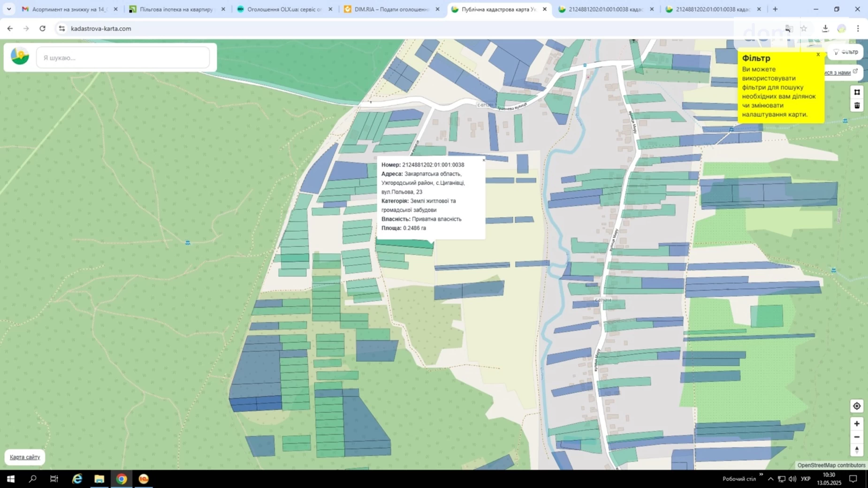
Task: Select the polygon area drawing tool
Action: click(857, 92)
